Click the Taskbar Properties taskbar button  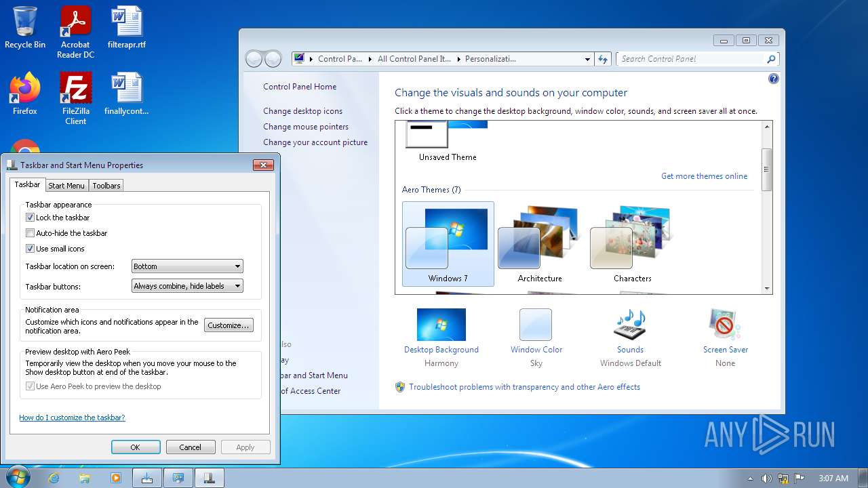210,478
